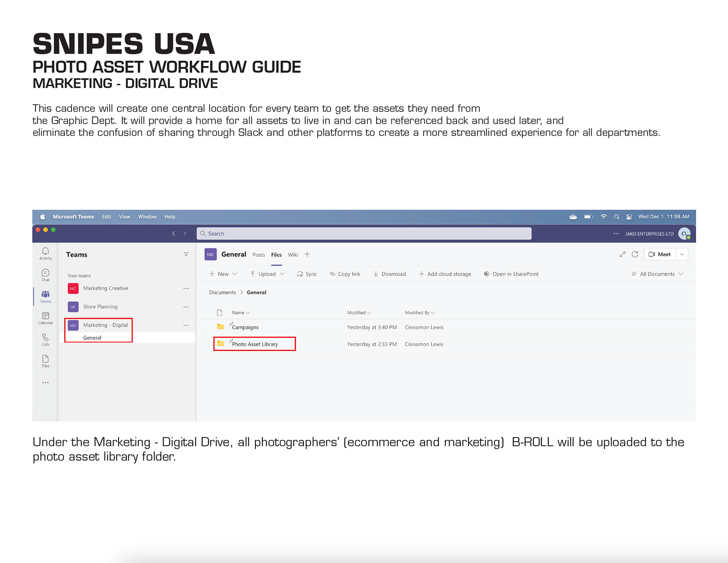Show more apps ellipsis in sidebar
This screenshot has width=728, height=563.
coord(45,383)
